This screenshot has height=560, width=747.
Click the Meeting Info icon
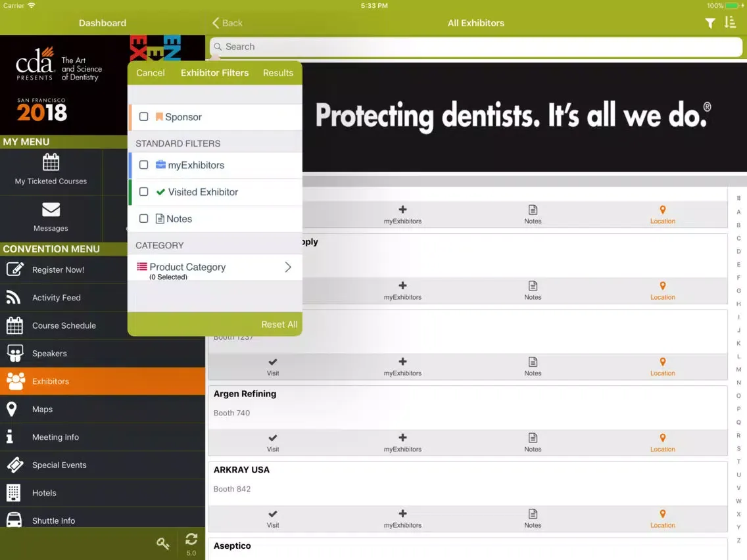[x=10, y=436]
